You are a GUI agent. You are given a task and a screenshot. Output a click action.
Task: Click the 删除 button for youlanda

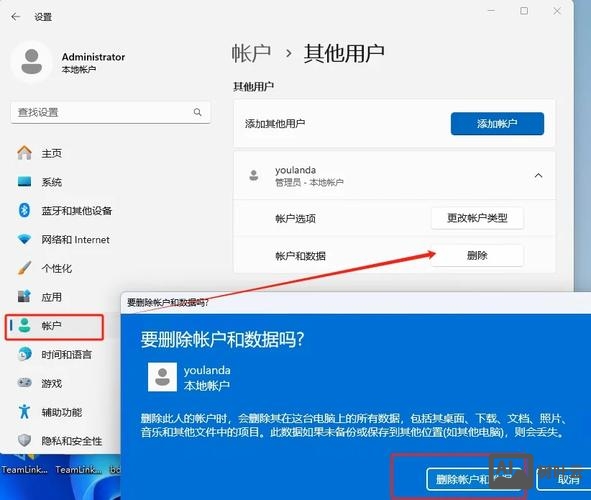[x=477, y=255]
